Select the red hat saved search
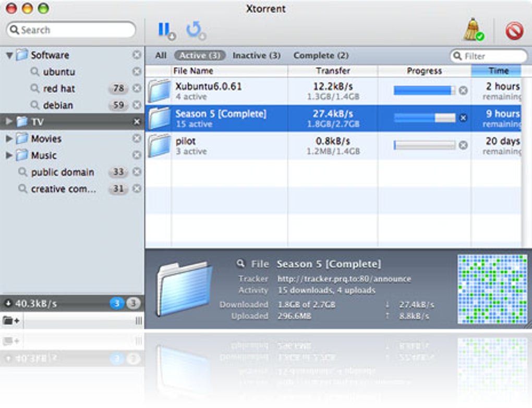Image resolution: width=532 pixels, height=408 pixels. [59, 89]
